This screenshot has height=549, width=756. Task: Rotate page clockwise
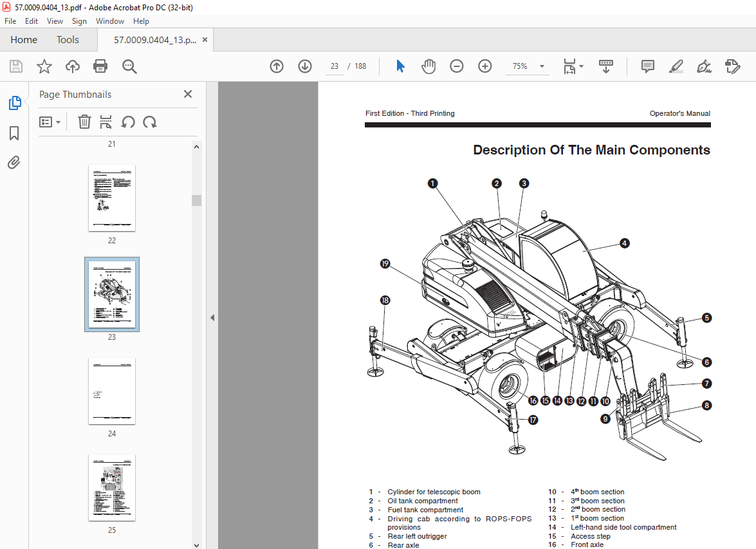point(150,122)
